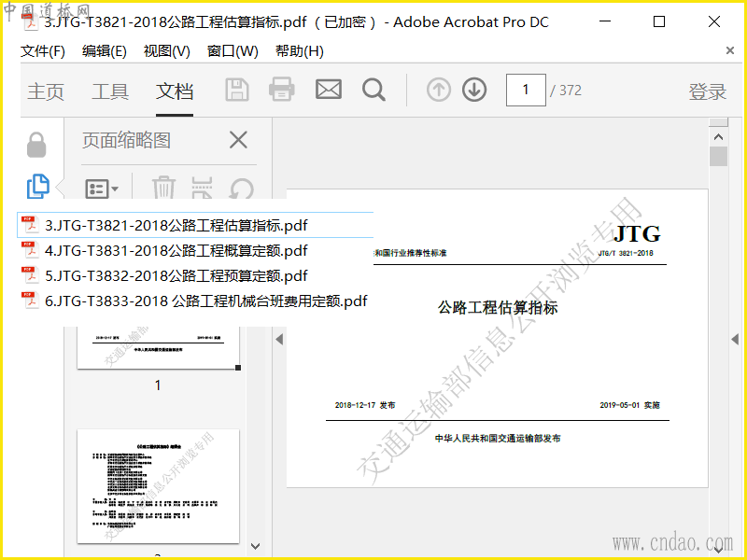This screenshot has height=560, width=747.
Task: Rotate pages with the circular arrow icon
Action: tap(241, 189)
